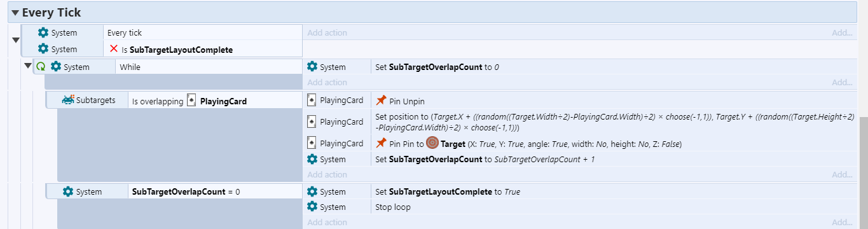Click Add action below Stop loop

point(327,222)
